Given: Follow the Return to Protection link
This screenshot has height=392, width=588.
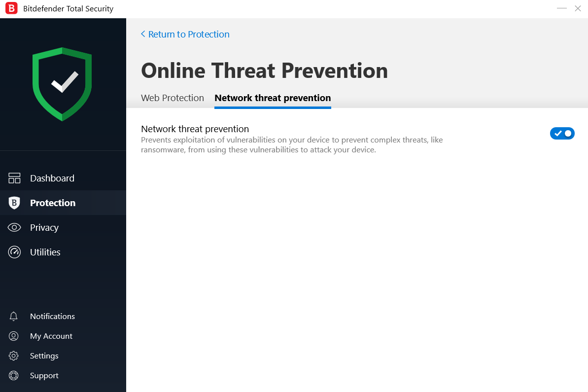Looking at the screenshot, I should (189, 34).
